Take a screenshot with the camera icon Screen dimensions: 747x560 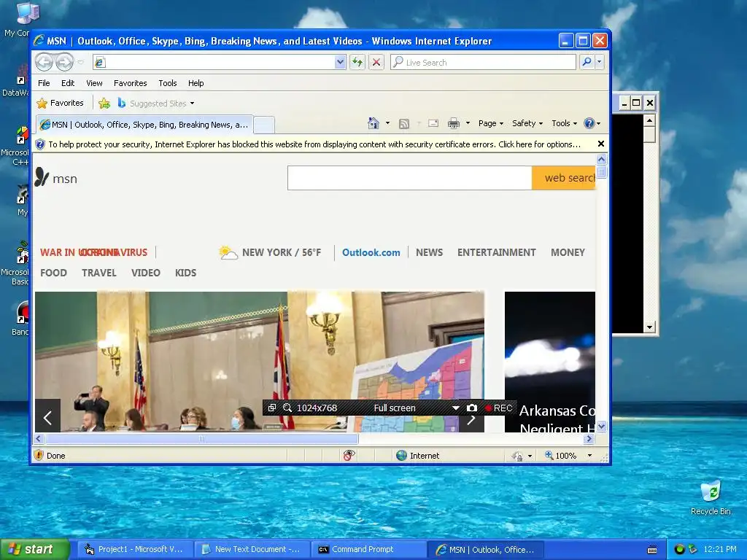[x=472, y=408]
